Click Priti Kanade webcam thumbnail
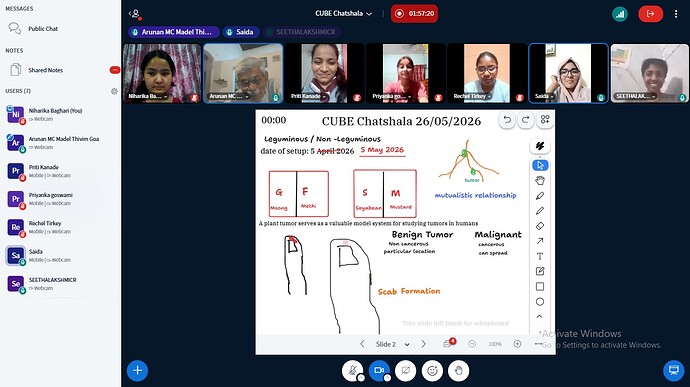 (x=324, y=73)
